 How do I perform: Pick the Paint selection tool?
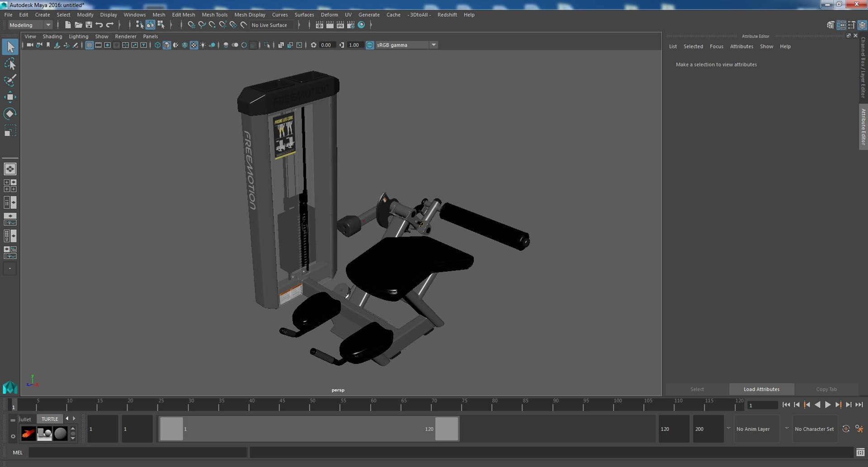pos(10,80)
